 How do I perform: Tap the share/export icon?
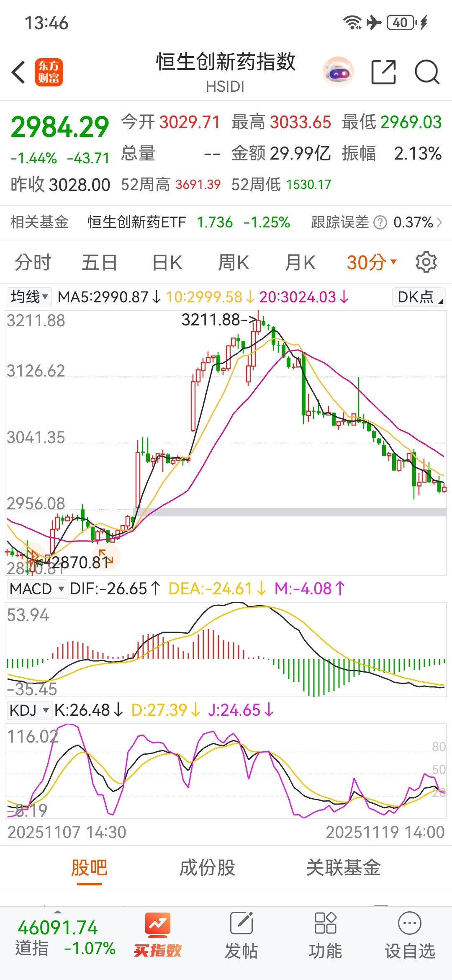[x=384, y=72]
